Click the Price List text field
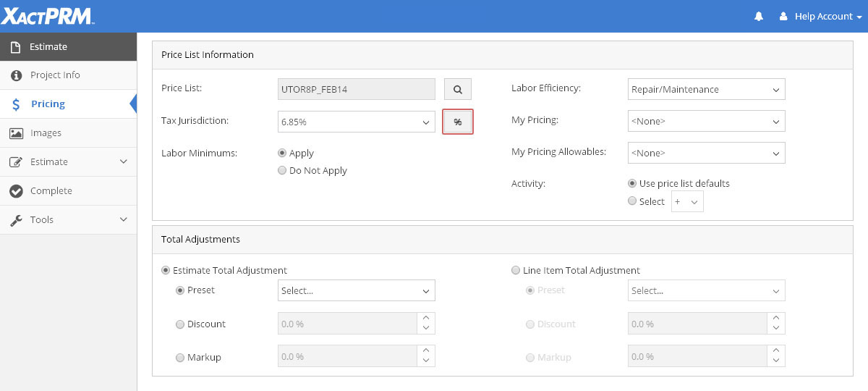This screenshot has width=868, height=391. pyautogui.click(x=356, y=89)
